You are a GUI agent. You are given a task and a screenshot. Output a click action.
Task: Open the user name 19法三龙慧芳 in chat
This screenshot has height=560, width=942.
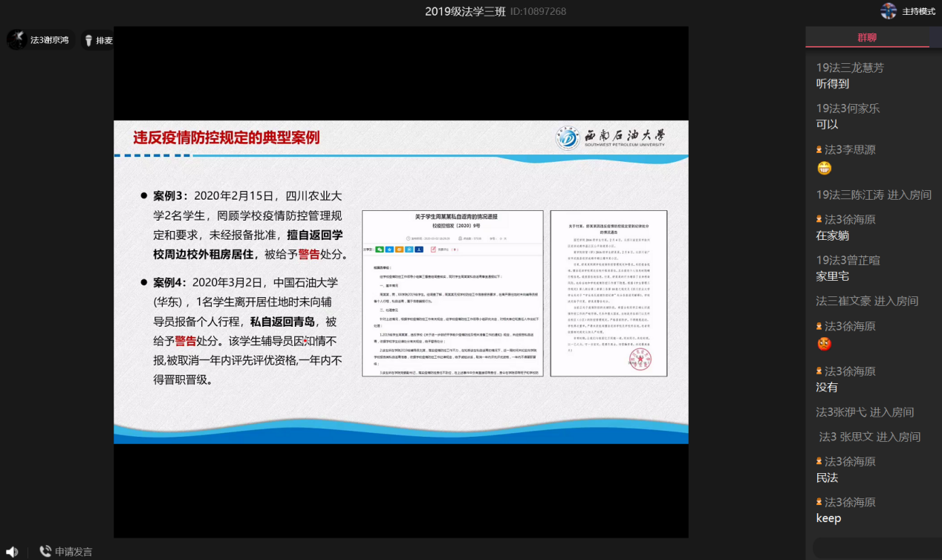click(850, 68)
